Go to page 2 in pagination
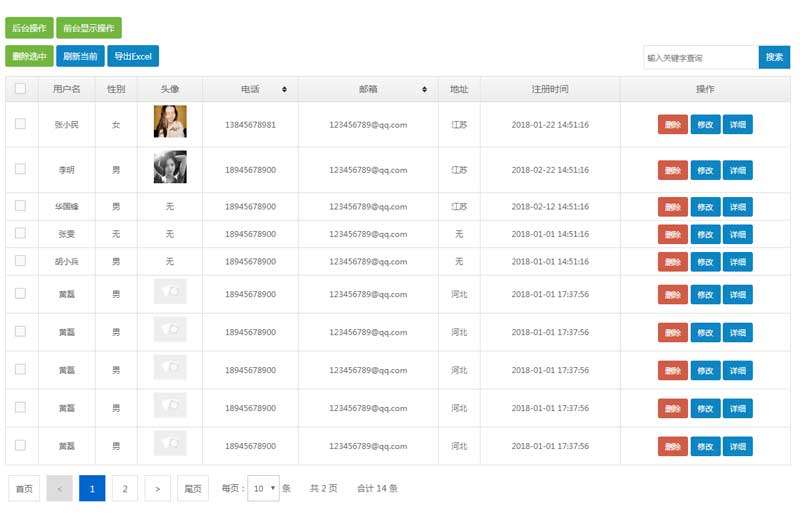This screenshot has height=519, width=800. (124, 489)
